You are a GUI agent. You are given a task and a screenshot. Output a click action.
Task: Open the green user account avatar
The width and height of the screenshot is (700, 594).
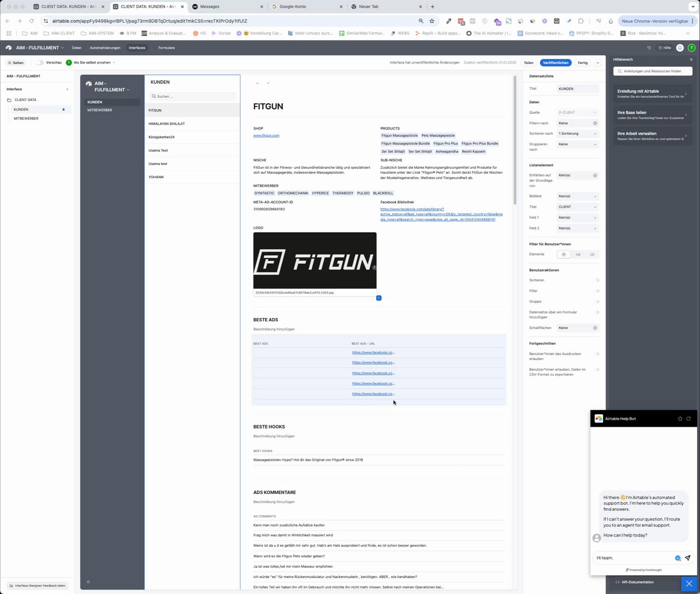(x=691, y=48)
